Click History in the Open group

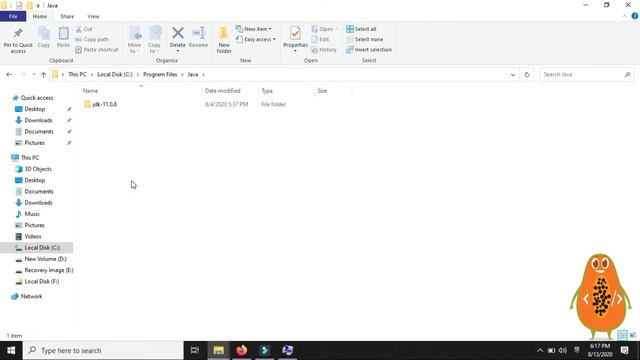[x=324, y=50]
